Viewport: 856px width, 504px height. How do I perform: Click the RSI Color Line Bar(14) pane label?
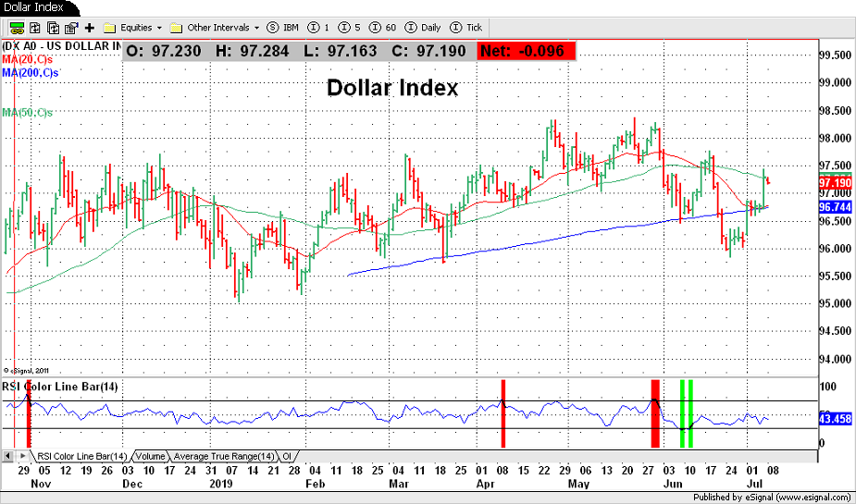point(60,387)
